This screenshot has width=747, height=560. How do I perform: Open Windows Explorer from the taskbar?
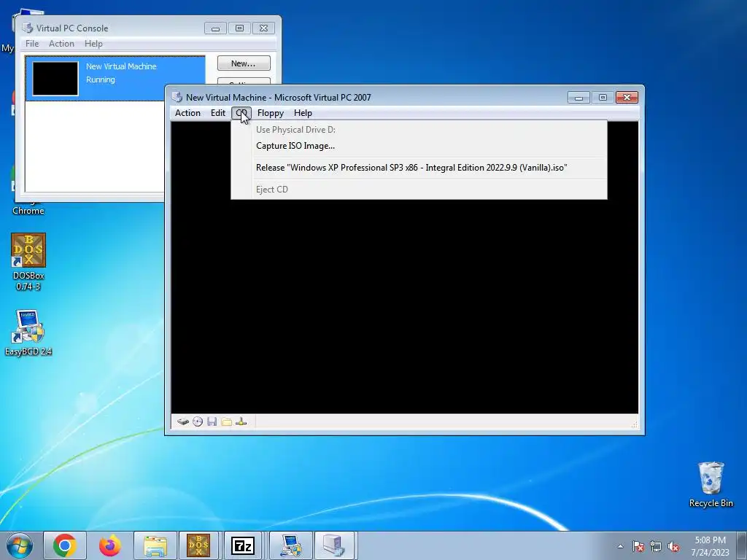(155, 545)
